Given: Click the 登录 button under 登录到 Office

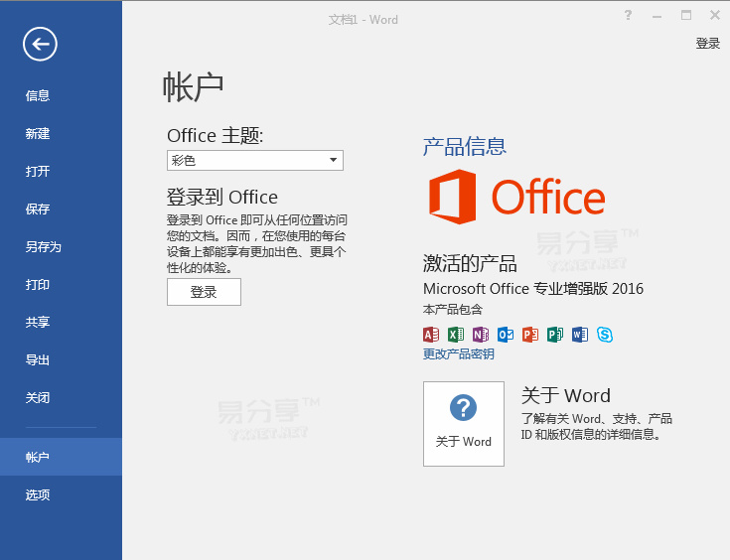Looking at the screenshot, I should coord(204,292).
